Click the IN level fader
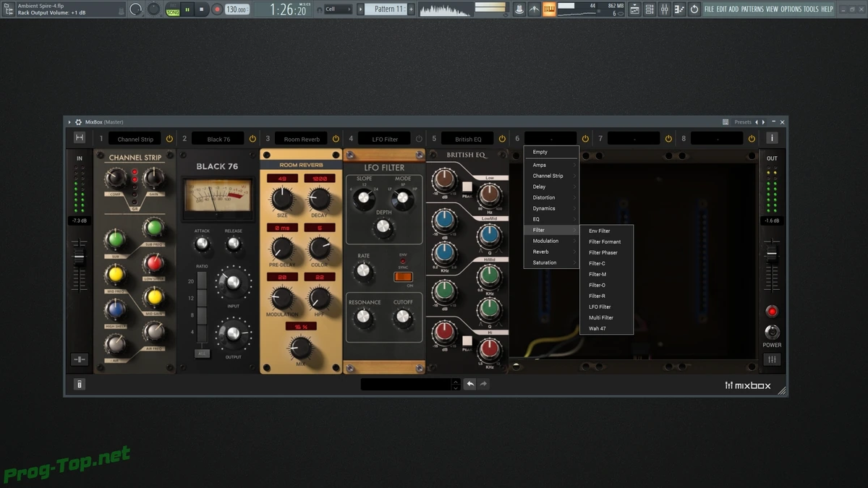The width and height of the screenshot is (868, 488). click(x=80, y=258)
